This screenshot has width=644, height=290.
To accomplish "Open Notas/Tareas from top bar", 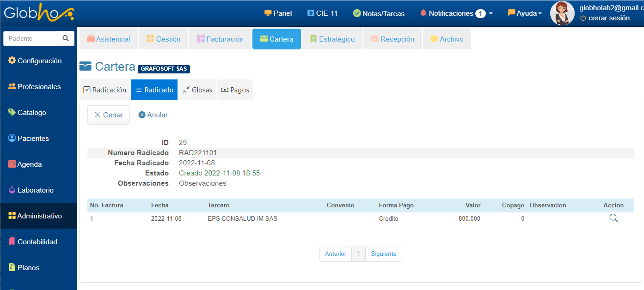I will [378, 13].
